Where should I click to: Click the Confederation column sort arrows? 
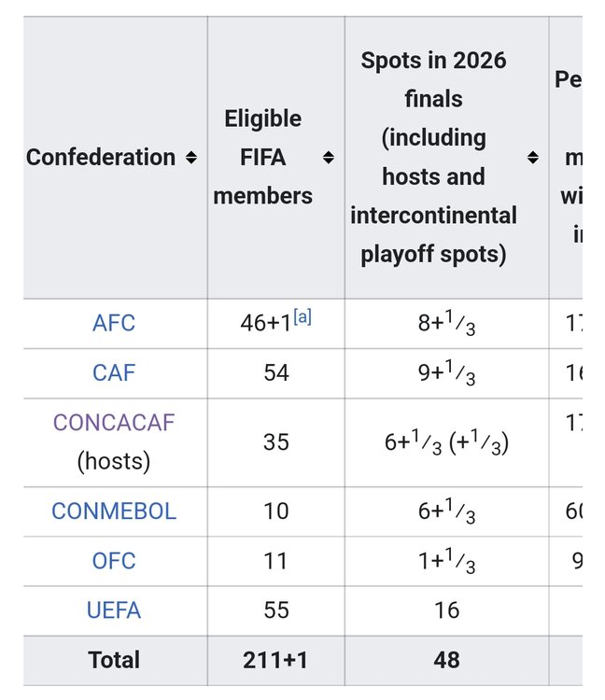(191, 158)
